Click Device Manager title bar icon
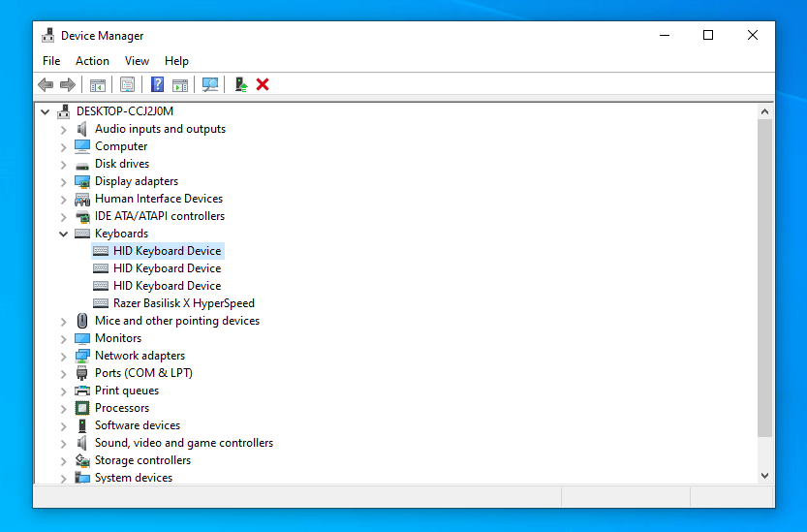 48,35
